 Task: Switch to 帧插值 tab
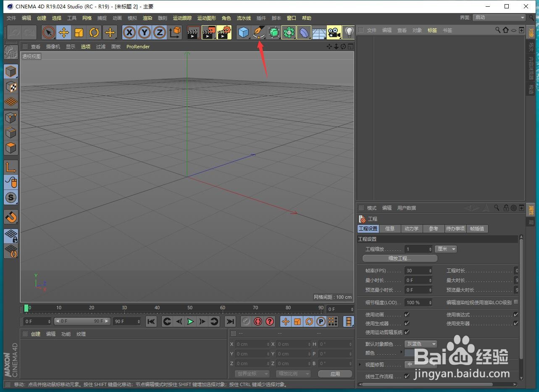click(477, 229)
